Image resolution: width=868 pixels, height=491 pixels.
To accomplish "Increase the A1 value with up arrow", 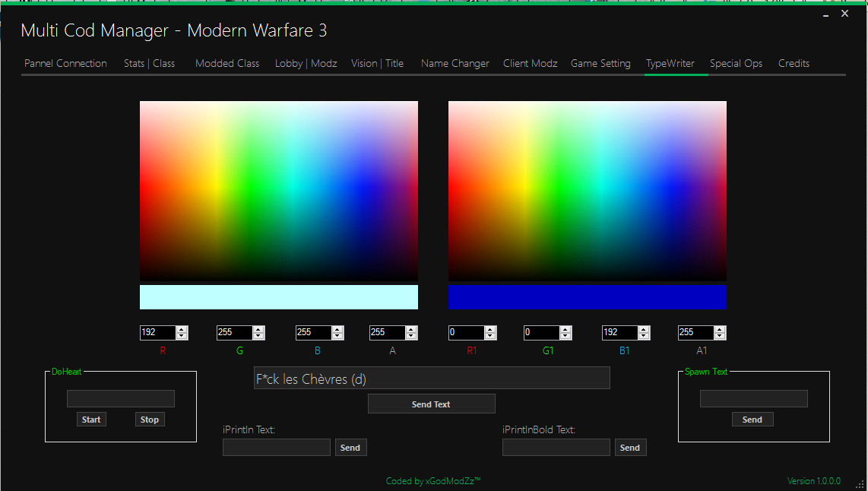I will pos(721,329).
